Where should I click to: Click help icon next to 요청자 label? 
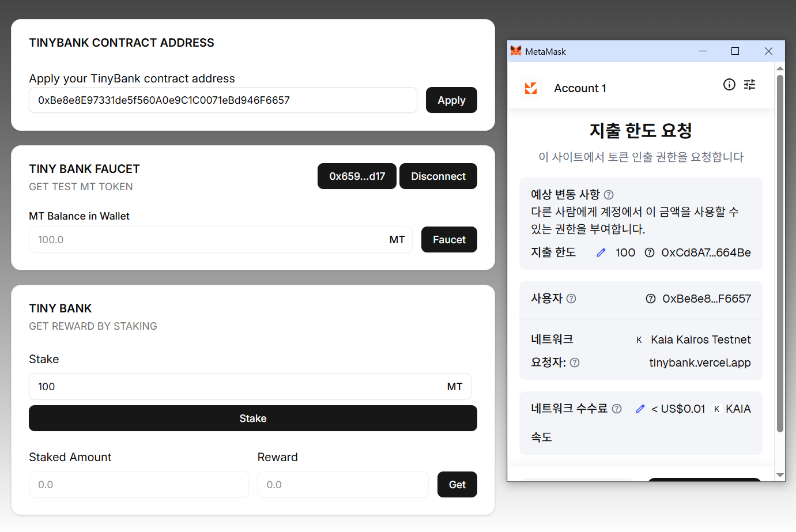click(x=575, y=363)
